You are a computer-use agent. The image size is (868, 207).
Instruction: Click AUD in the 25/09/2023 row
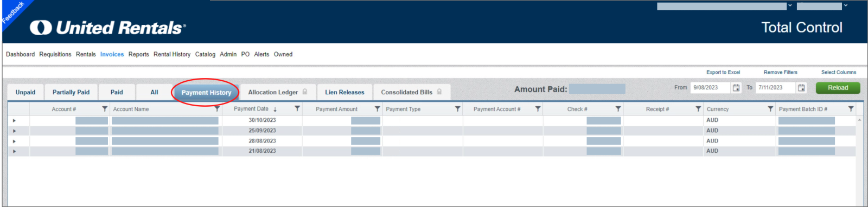tap(712, 131)
